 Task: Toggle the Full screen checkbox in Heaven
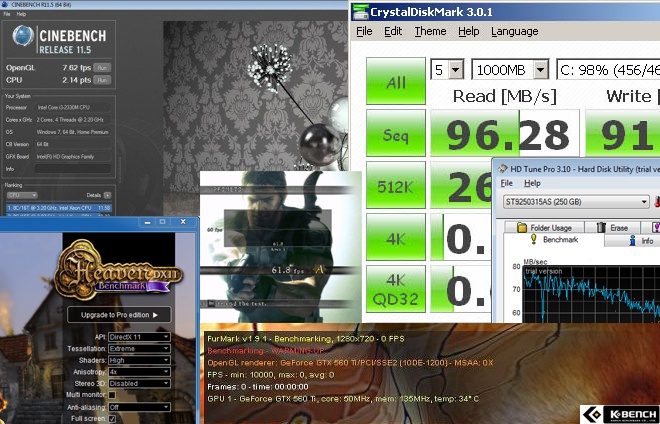point(112,419)
